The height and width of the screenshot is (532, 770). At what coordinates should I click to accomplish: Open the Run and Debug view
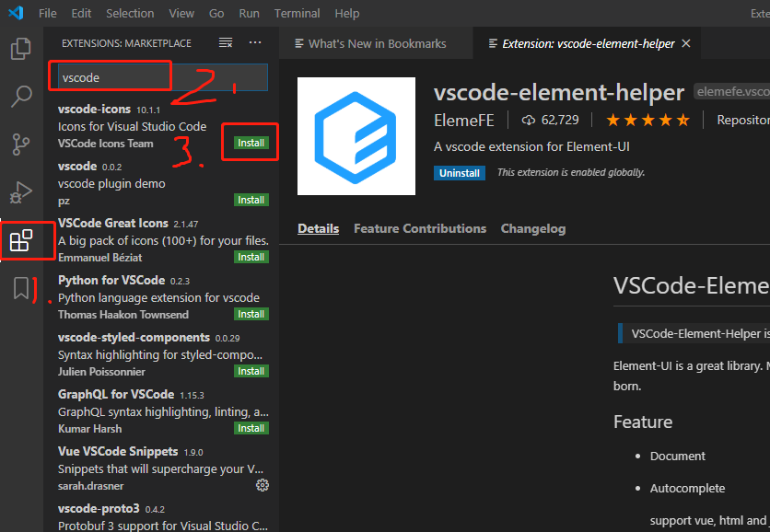20,192
